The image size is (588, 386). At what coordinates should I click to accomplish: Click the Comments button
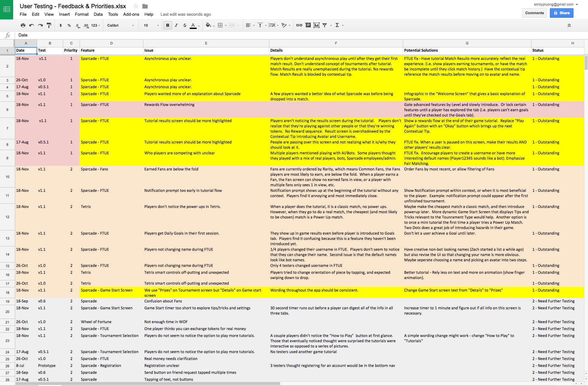click(x=534, y=13)
